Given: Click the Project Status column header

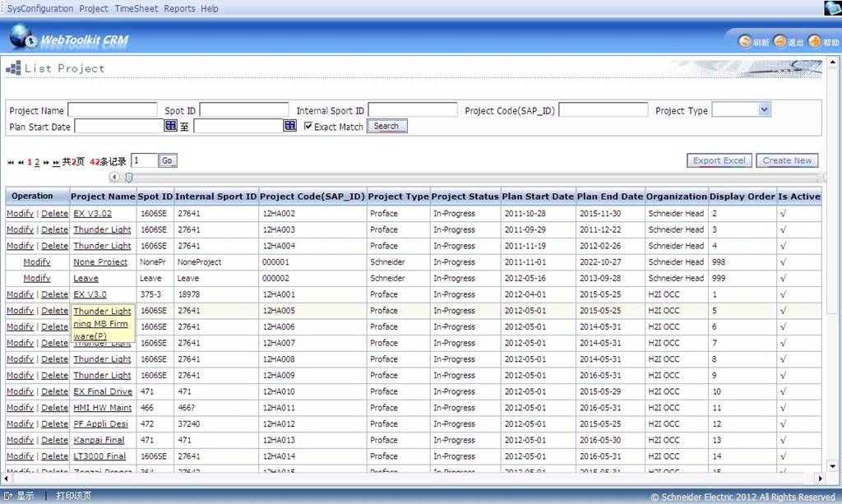Looking at the screenshot, I should (465, 197).
